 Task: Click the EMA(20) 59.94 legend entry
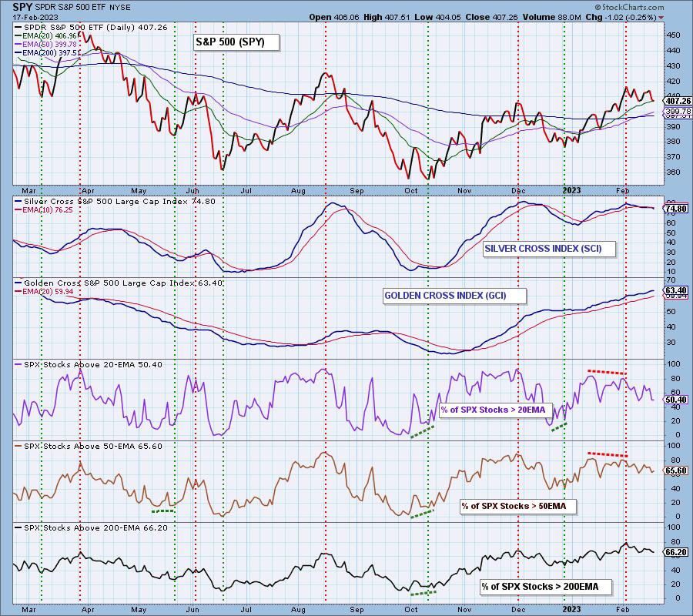coord(44,292)
